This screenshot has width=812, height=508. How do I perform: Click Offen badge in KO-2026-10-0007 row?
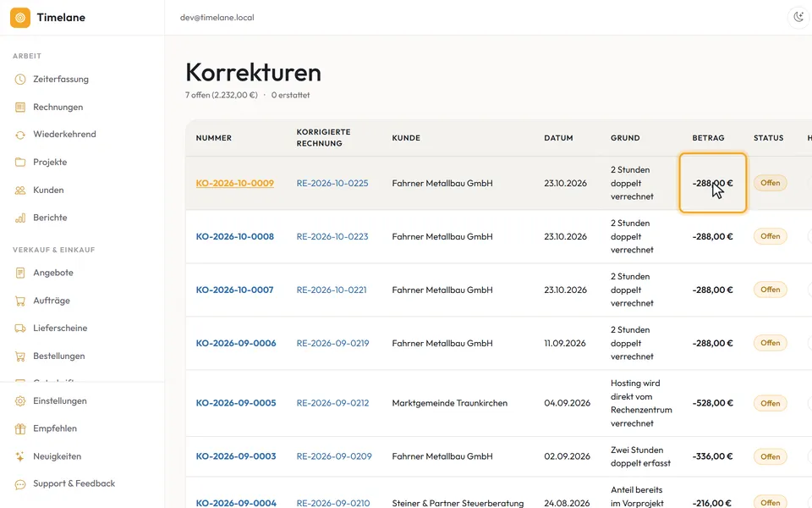770,290
